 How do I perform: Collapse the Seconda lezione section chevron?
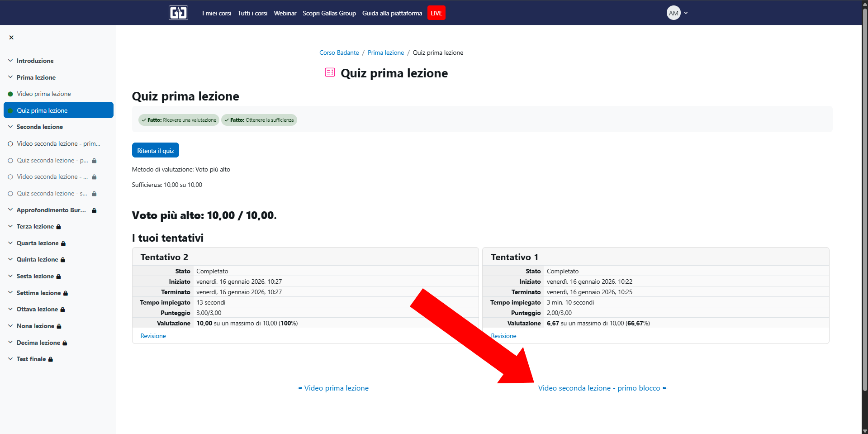tap(10, 127)
